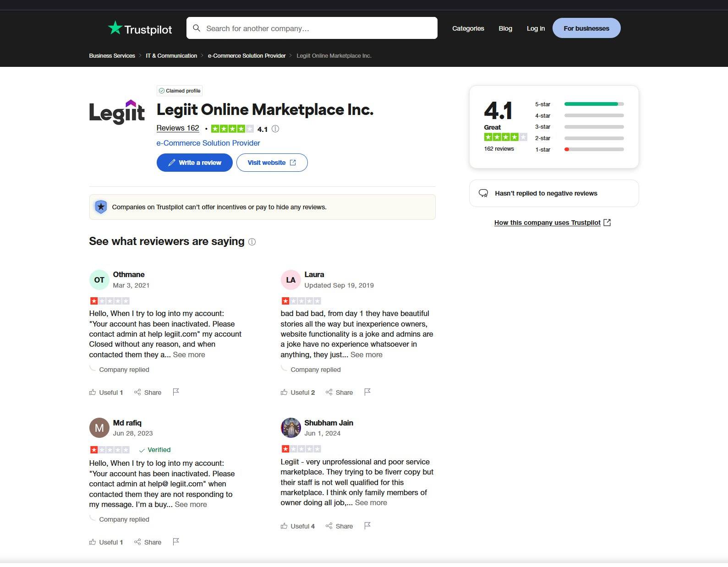The width and height of the screenshot is (728, 567).
Task: Click the Visit website button
Action: tap(272, 163)
